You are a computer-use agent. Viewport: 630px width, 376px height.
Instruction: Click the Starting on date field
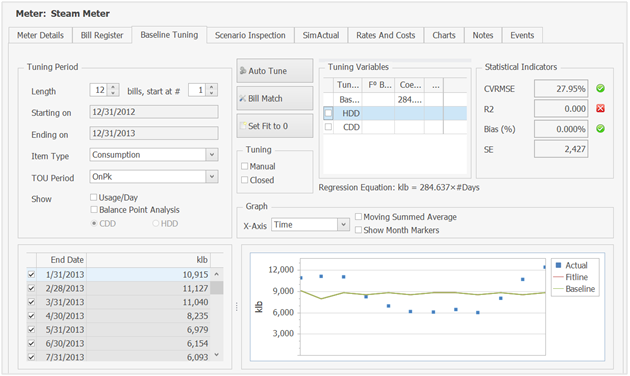154,112
